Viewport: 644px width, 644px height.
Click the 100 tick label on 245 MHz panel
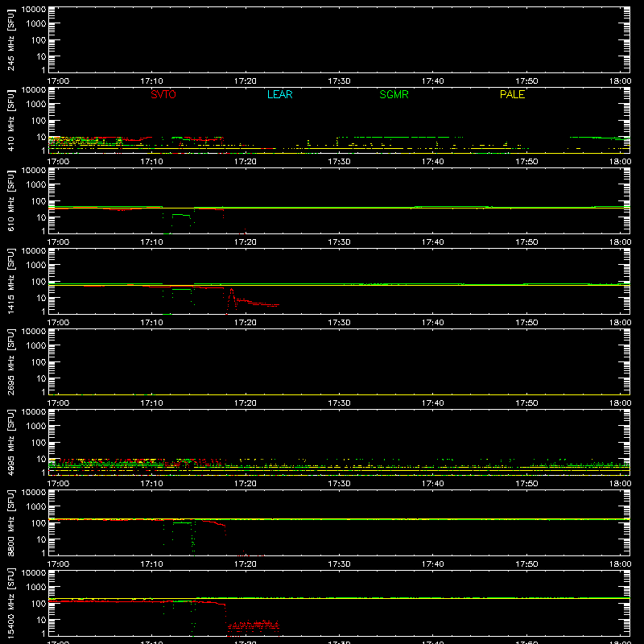(x=39, y=40)
